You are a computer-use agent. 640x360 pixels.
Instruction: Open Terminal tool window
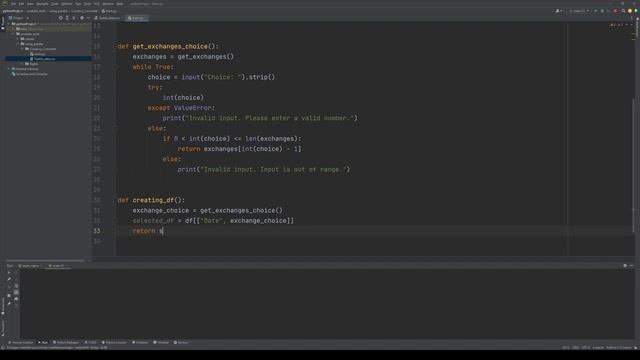pos(161,342)
